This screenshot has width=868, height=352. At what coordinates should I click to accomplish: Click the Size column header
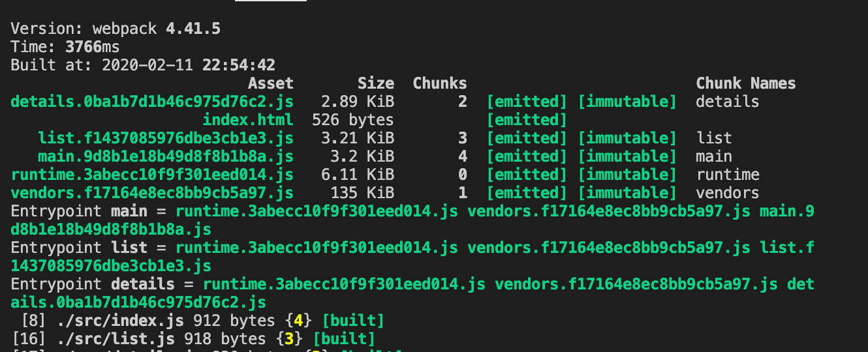coord(375,83)
